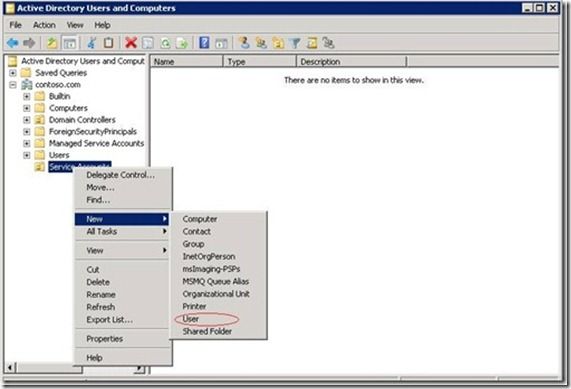Click the blue question mark Help icon
Viewport: 571px width, 389px height.
204,43
